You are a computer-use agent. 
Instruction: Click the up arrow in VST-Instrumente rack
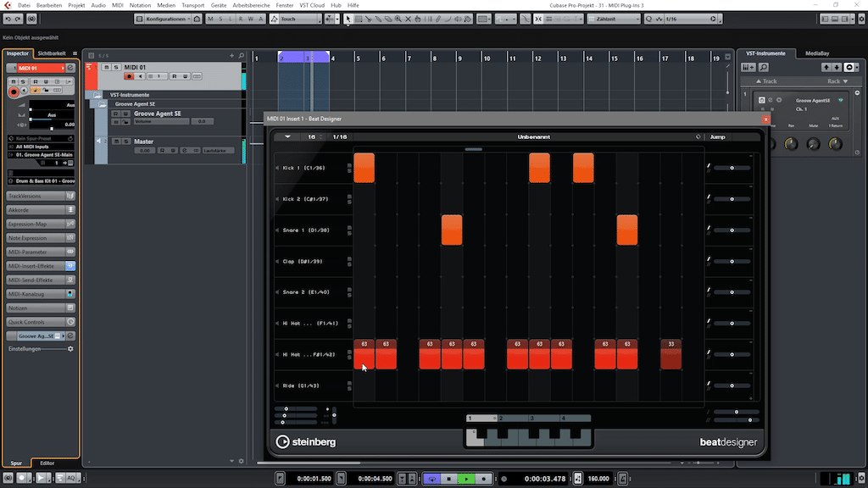[826, 68]
